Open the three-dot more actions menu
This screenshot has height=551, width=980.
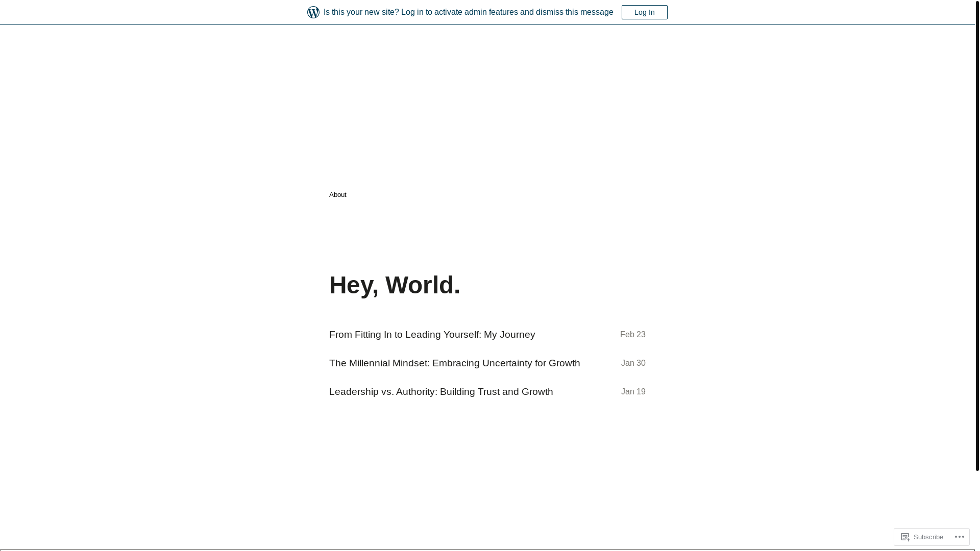point(959,537)
